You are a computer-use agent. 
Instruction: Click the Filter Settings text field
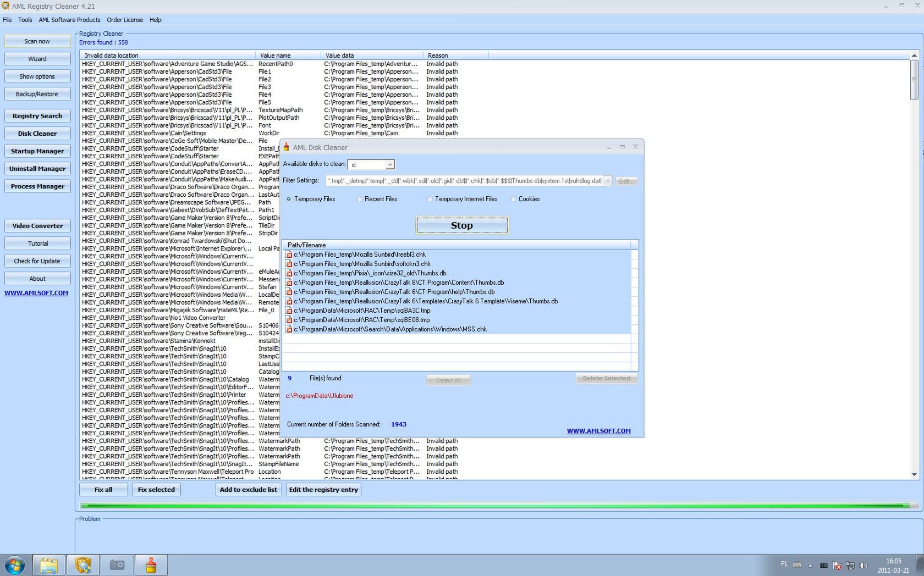tap(465, 181)
